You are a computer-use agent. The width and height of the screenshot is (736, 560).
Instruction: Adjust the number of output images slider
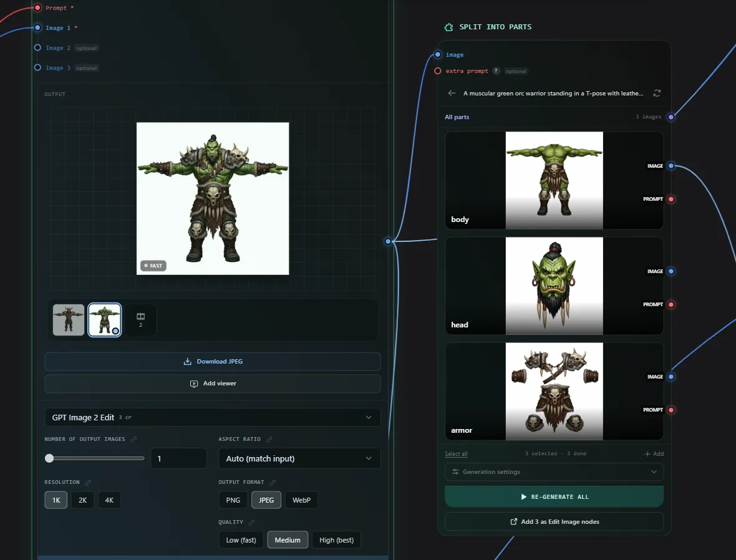click(x=95, y=458)
